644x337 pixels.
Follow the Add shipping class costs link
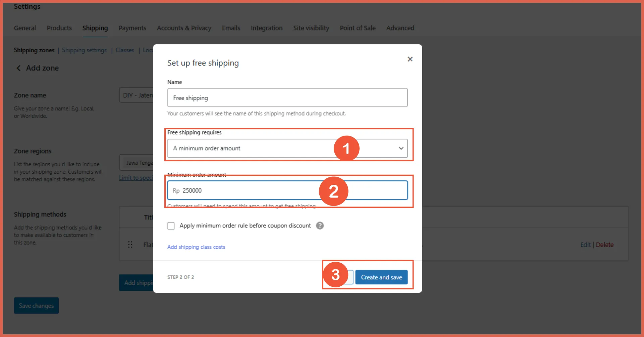click(196, 247)
